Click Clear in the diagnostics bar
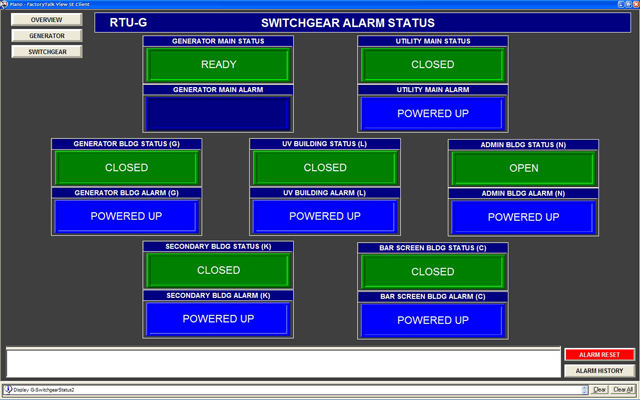Viewport: 640px width, 400px height. point(599,389)
